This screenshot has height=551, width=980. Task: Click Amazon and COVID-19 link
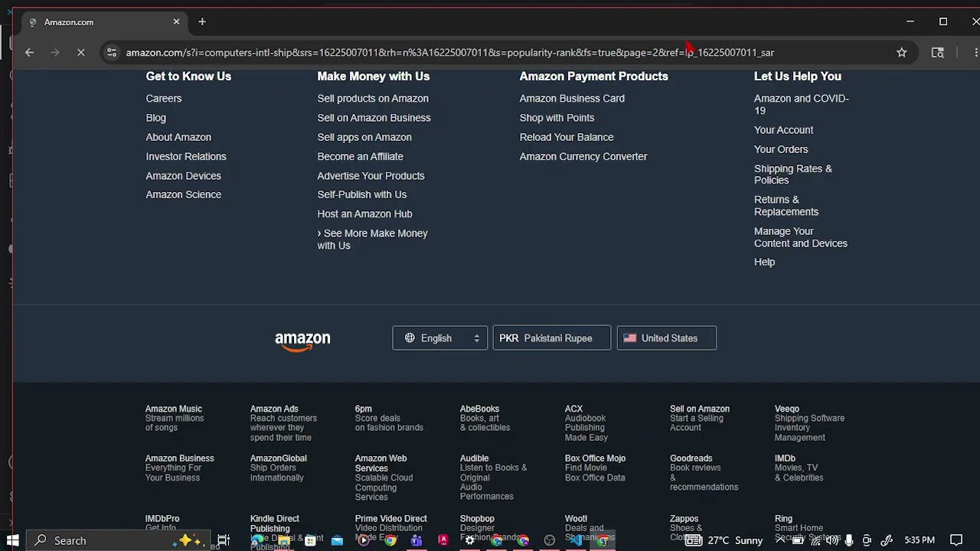pos(801,105)
